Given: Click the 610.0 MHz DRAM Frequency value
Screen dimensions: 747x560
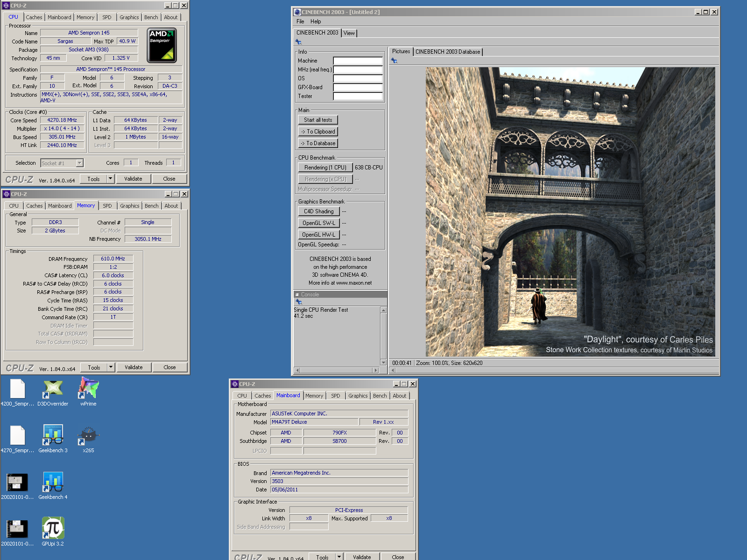Looking at the screenshot, I should click(113, 259).
